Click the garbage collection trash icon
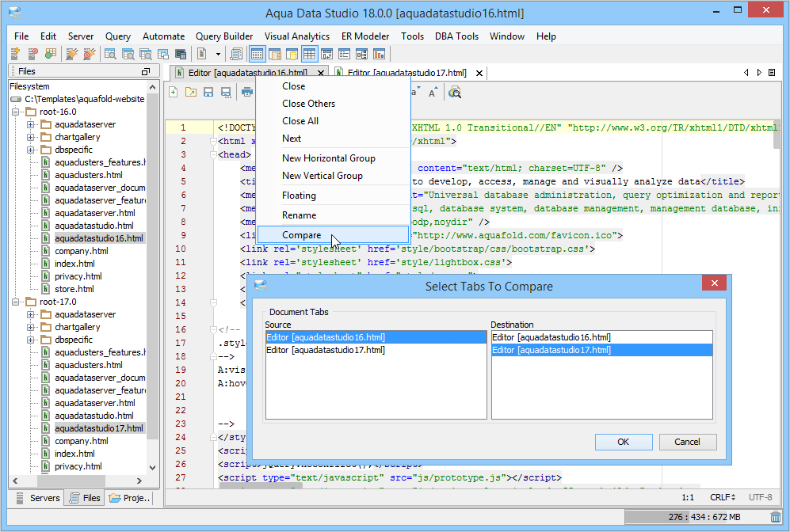Image resolution: width=790 pixels, height=532 pixels. [775, 517]
